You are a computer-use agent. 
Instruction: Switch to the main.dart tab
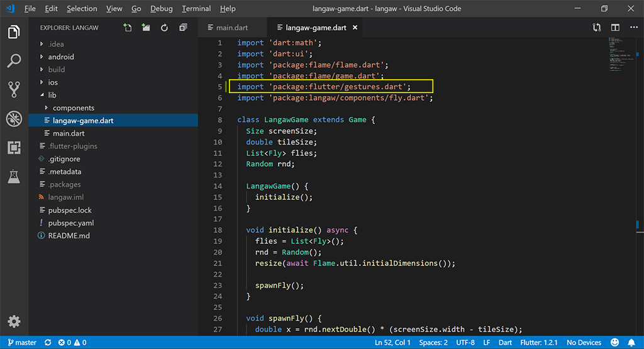click(232, 28)
